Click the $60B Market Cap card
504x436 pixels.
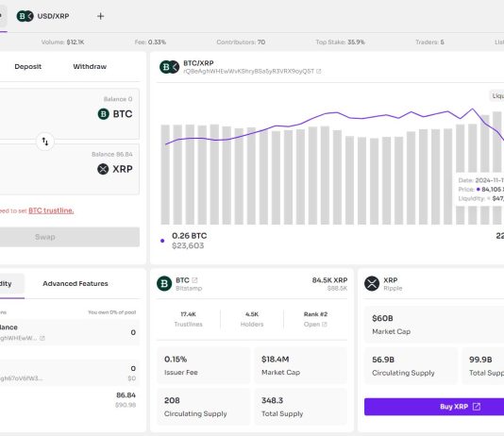[434, 325]
